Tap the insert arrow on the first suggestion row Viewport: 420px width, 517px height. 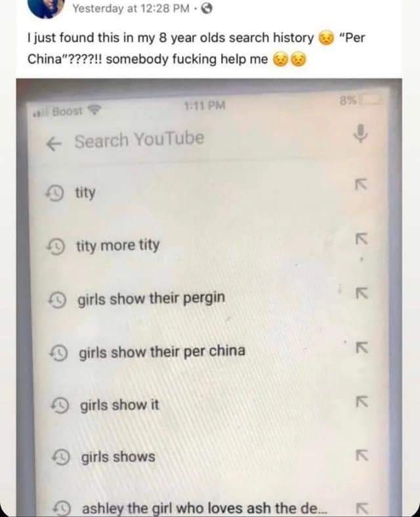tap(361, 184)
